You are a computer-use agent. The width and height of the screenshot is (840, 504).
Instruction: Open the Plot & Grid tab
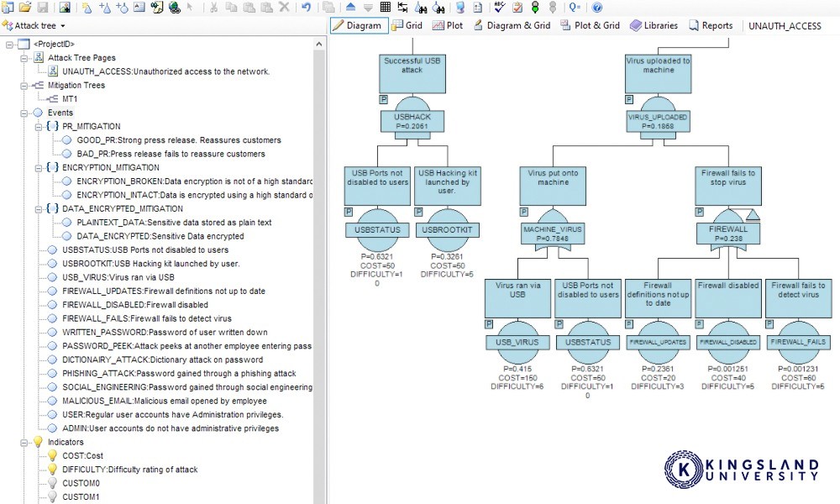pyautogui.click(x=591, y=25)
